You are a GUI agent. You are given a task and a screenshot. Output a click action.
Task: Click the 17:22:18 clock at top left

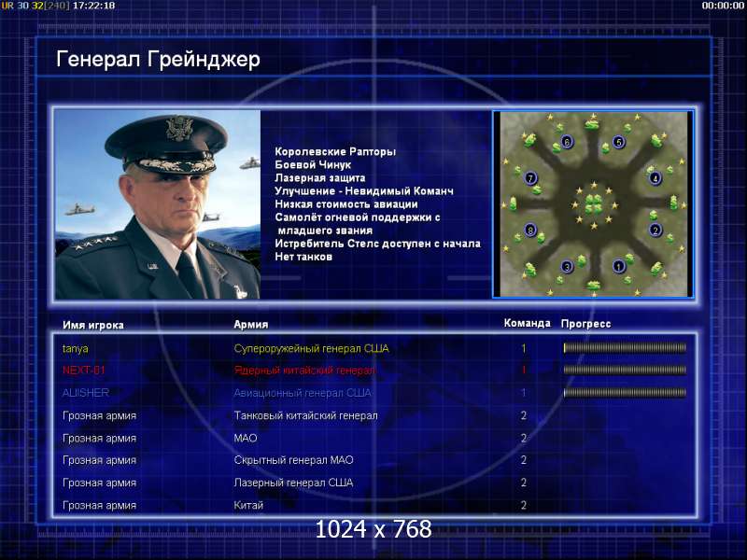point(94,6)
